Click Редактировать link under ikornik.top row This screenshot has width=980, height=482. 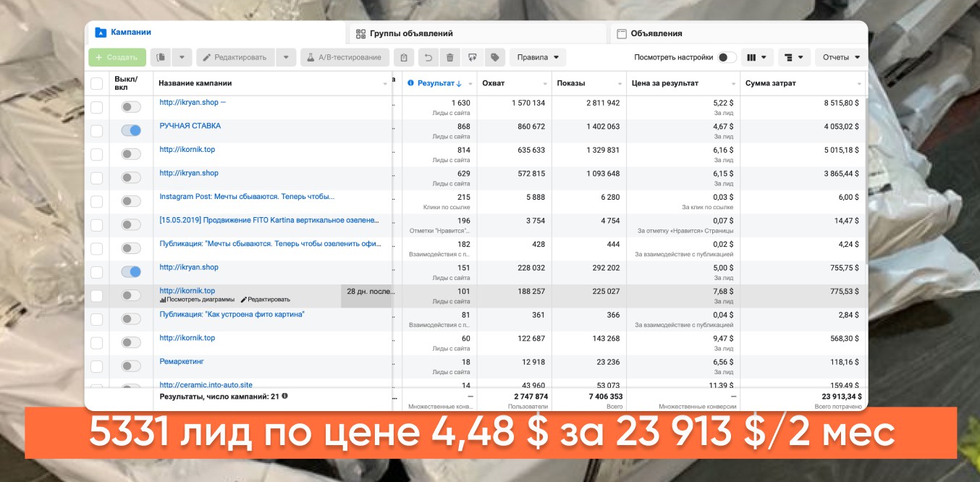(266, 300)
